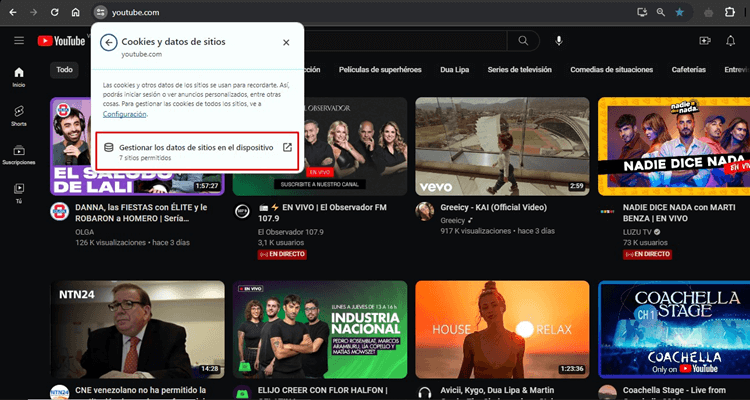This screenshot has width=750, height=400.
Task: Click the YouTube search field
Action: tap(406, 41)
